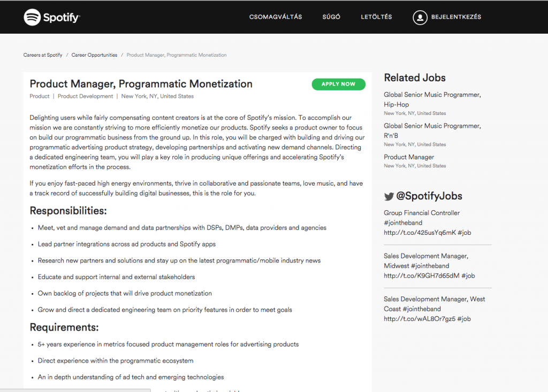Click Bejelentkezés to log in
548x392 pixels.
coord(456,17)
